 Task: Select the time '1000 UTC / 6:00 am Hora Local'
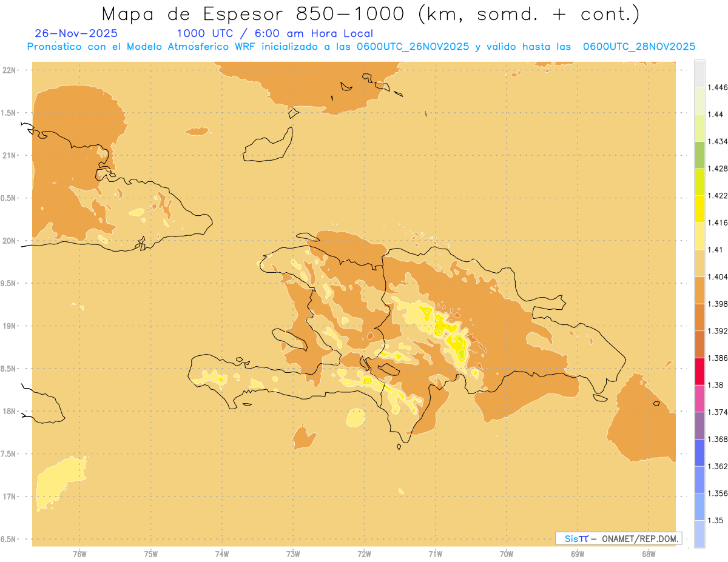275,33
